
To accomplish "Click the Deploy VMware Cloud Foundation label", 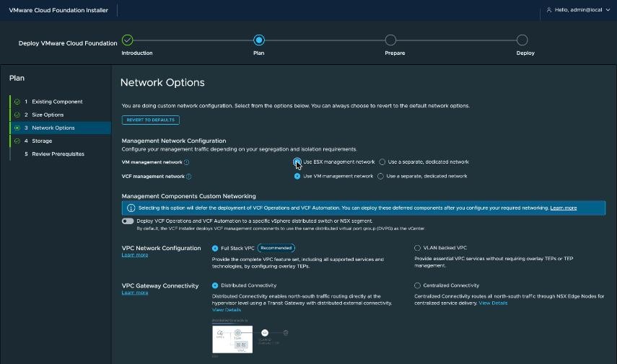I will click(68, 43).
